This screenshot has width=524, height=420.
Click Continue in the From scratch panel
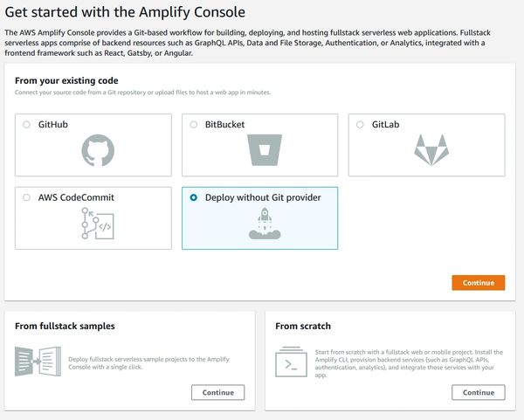479,392
